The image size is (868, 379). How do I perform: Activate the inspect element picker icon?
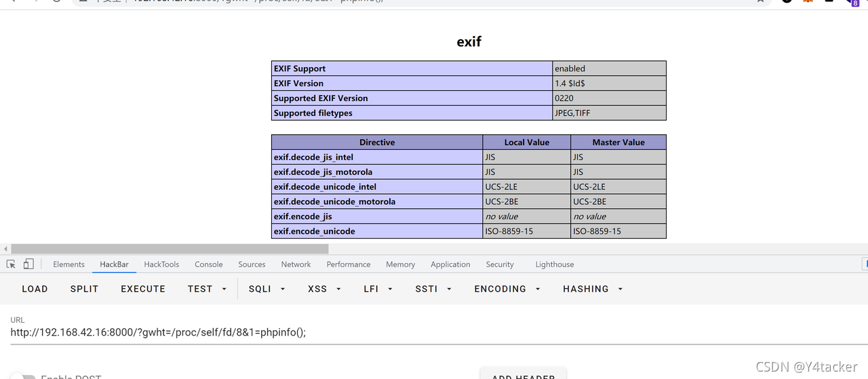pyautogui.click(x=11, y=264)
